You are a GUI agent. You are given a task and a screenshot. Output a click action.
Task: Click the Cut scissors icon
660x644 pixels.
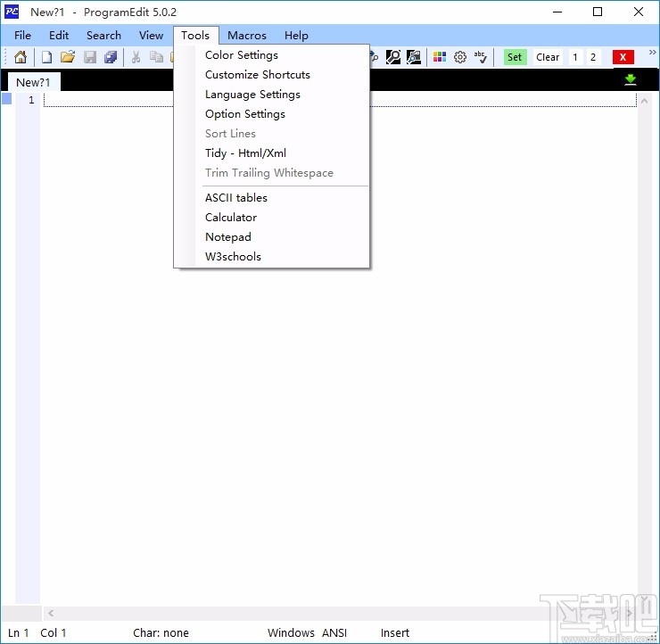pos(136,57)
